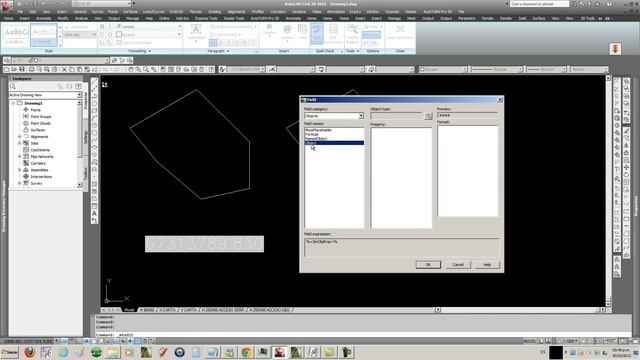The height and width of the screenshot is (360, 640).
Task: Open the Corridors menu
Action: (x=278, y=12)
